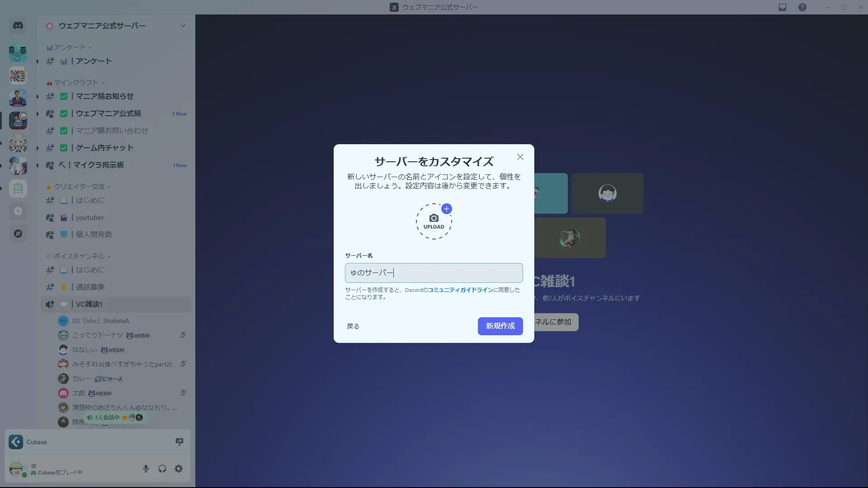
Task: Click the add server plus icon
Action: click(18, 211)
